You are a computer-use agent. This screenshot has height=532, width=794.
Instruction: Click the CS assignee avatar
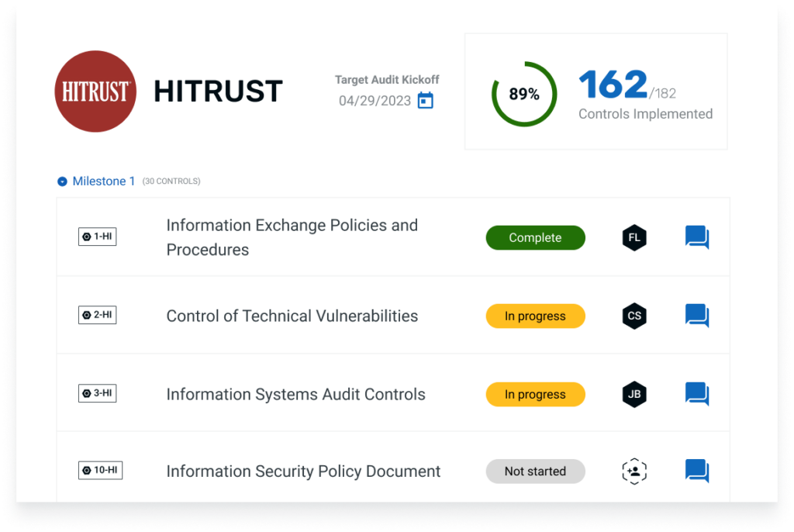(634, 316)
